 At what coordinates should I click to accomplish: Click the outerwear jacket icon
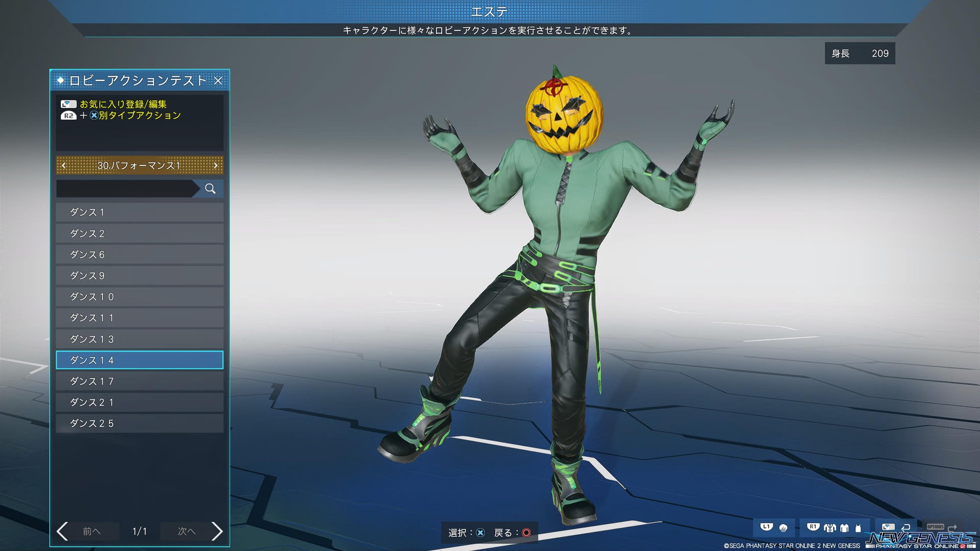coord(830,528)
